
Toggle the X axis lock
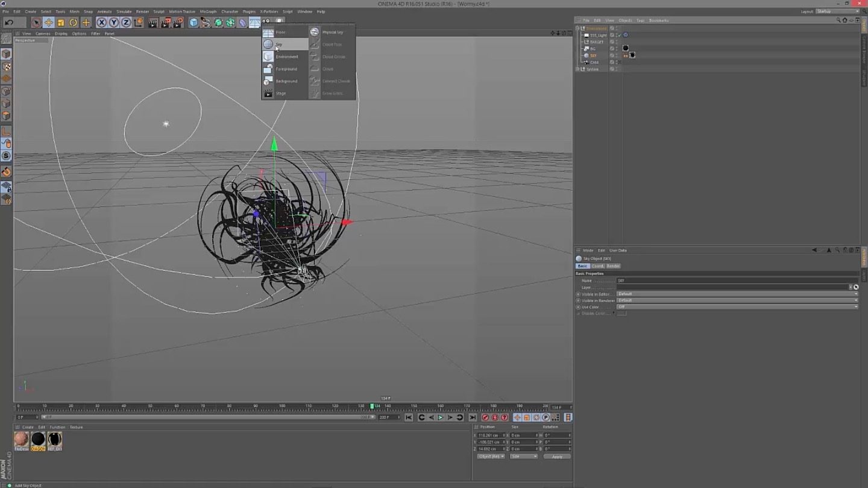tap(101, 22)
